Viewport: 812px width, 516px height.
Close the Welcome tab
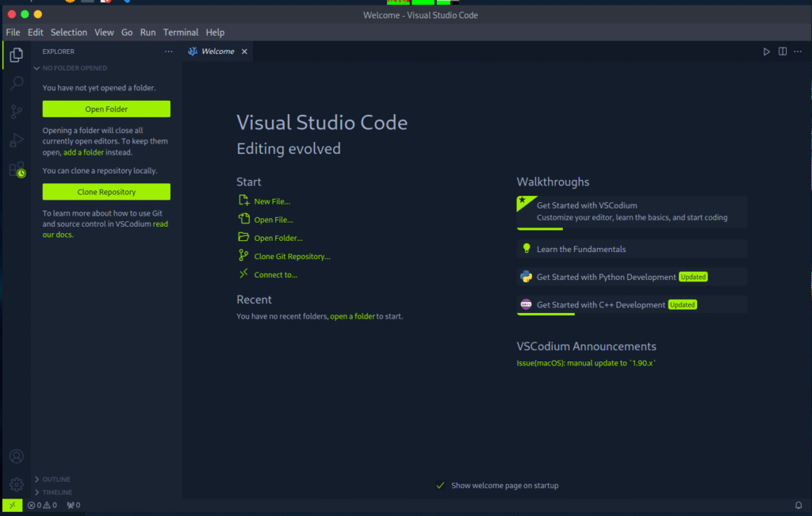(244, 52)
